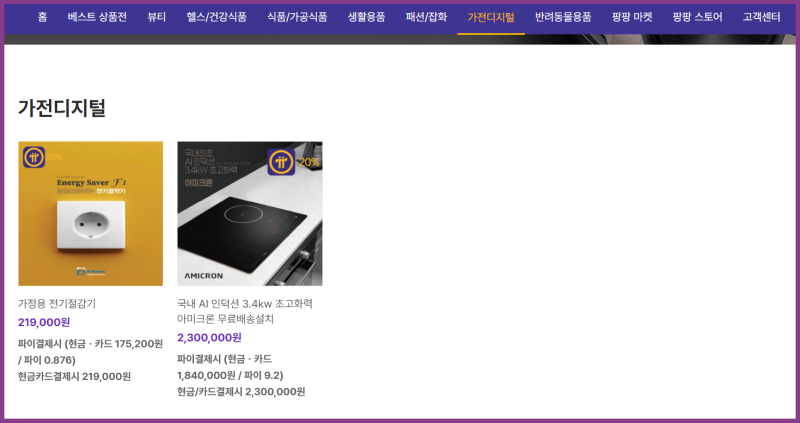800x423 pixels.
Task: Open 국내 AI 인덕션 3.4kw product title
Action: click(x=244, y=311)
